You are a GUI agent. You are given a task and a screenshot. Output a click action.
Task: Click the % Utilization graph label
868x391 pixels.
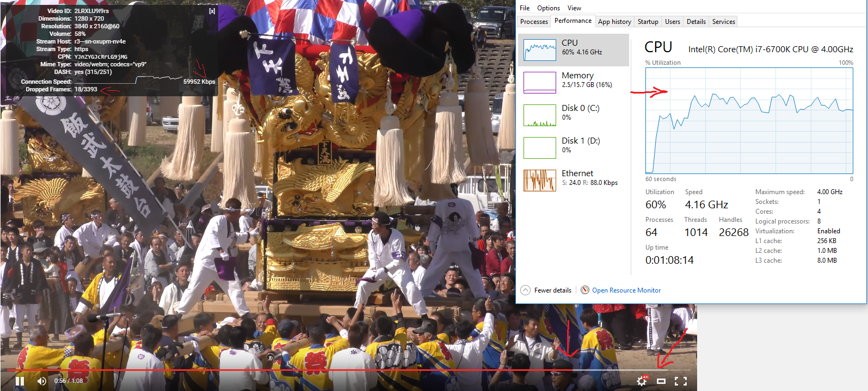pos(663,63)
